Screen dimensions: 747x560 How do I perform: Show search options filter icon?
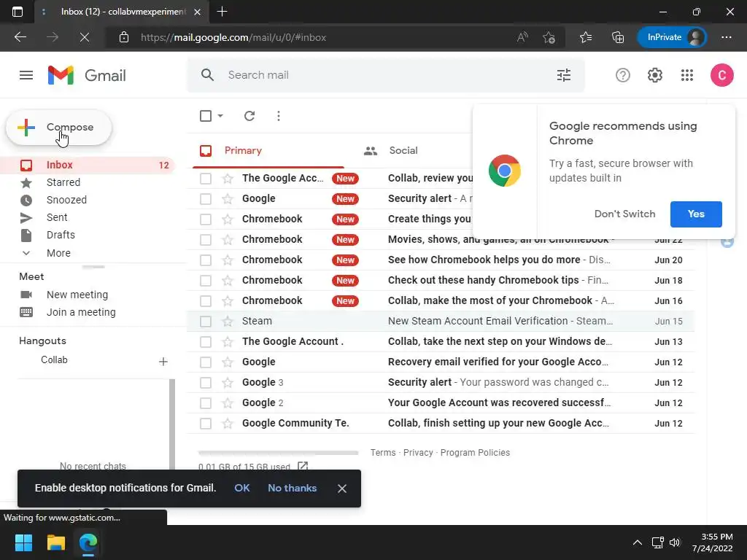click(x=564, y=75)
